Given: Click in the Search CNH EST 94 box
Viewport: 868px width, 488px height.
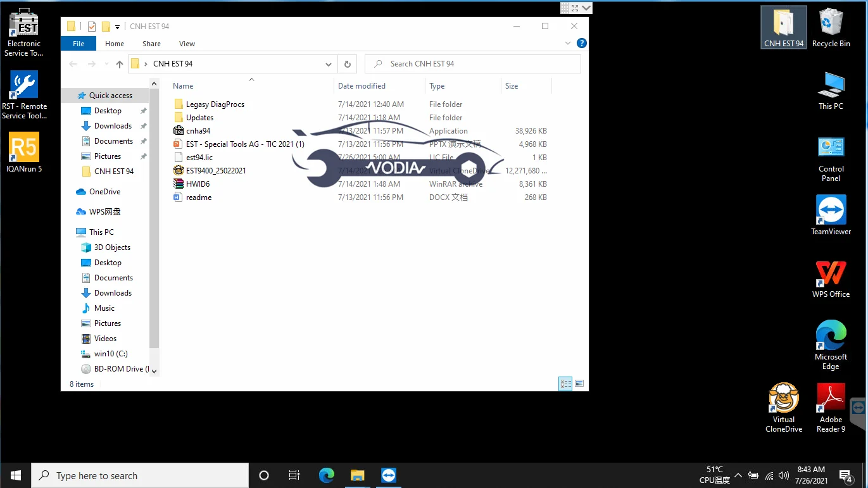Looking at the screenshot, I should point(473,64).
